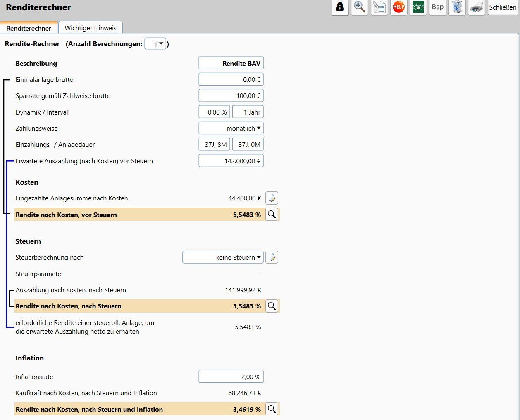The image size is (520, 420).
Task: Edit Eingezahlte Anlagesumme nach Kosten note icon
Action: click(x=272, y=198)
